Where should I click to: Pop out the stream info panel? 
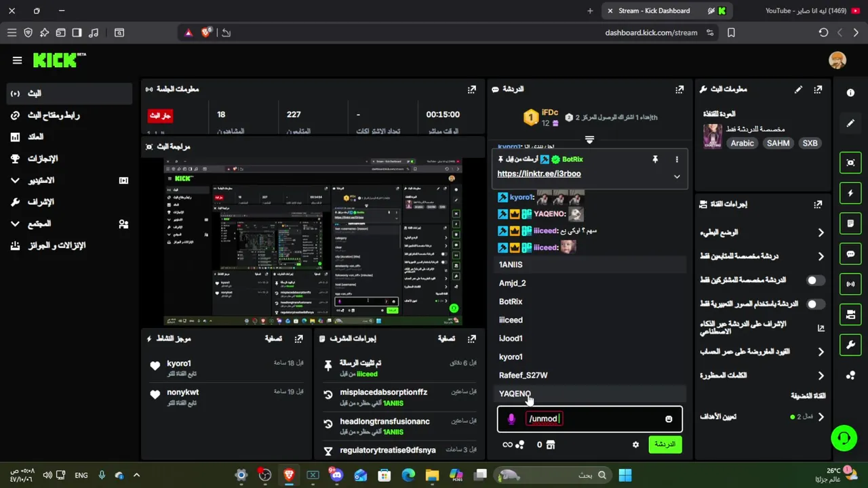[818, 89]
